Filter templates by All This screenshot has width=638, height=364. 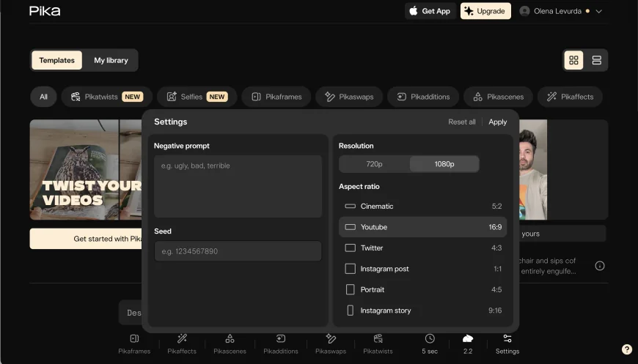(x=43, y=97)
